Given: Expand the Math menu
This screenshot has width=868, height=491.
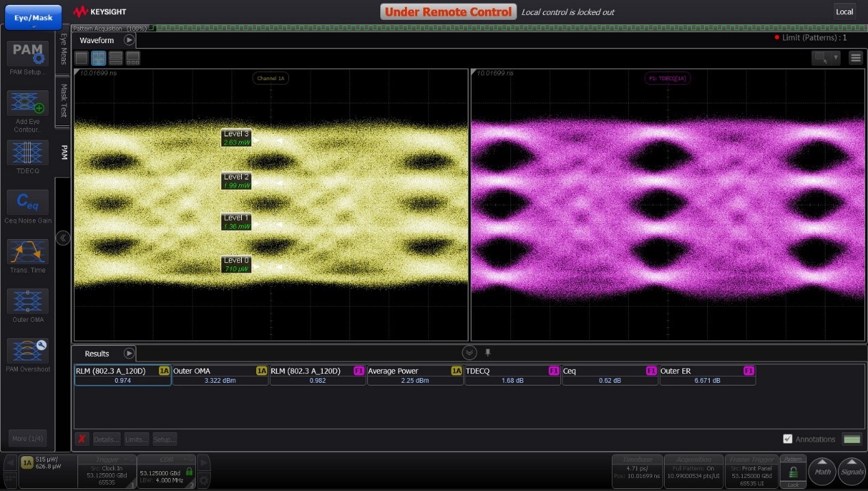Looking at the screenshot, I should pyautogui.click(x=822, y=471).
